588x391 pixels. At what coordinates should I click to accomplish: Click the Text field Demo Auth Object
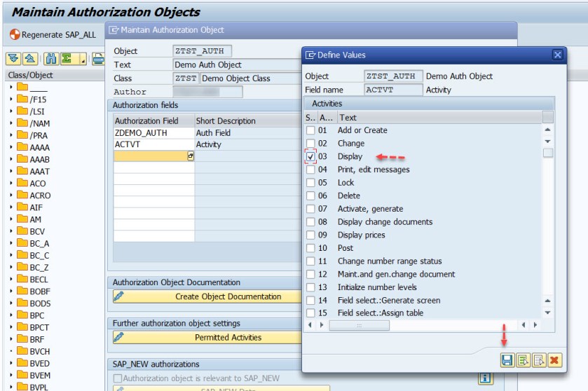click(238, 64)
